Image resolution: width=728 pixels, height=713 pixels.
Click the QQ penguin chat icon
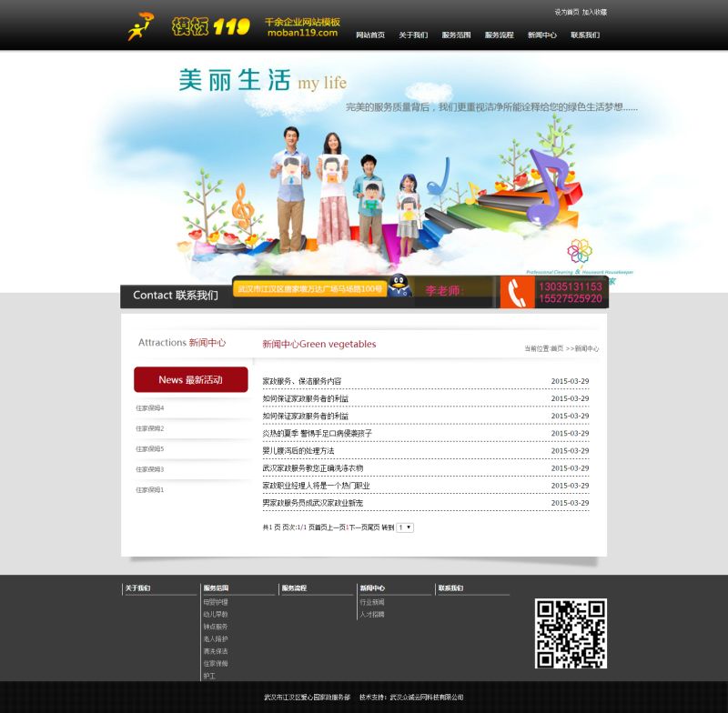point(399,286)
